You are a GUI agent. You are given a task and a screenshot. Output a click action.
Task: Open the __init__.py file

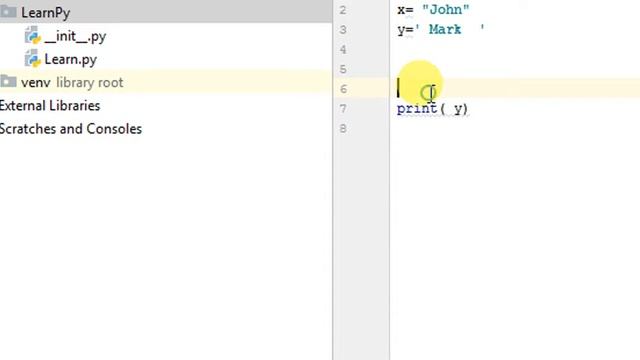pyautogui.click(x=75, y=36)
